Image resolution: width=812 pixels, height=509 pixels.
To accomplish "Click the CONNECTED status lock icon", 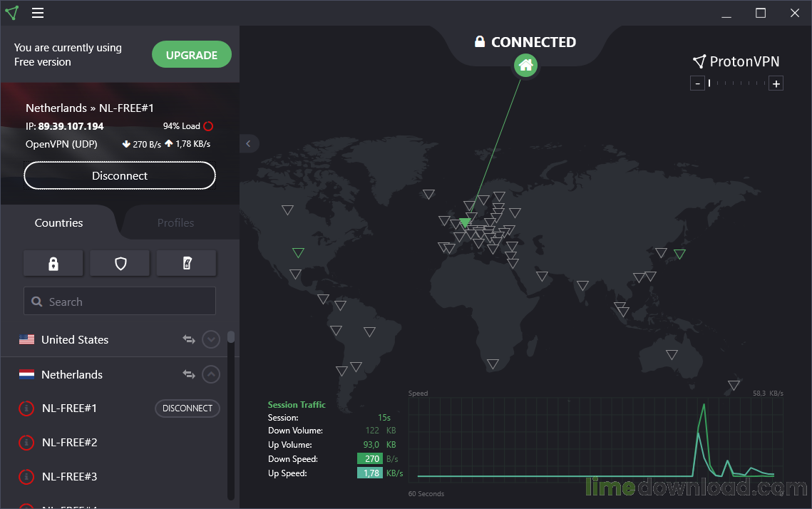I will point(480,41).
